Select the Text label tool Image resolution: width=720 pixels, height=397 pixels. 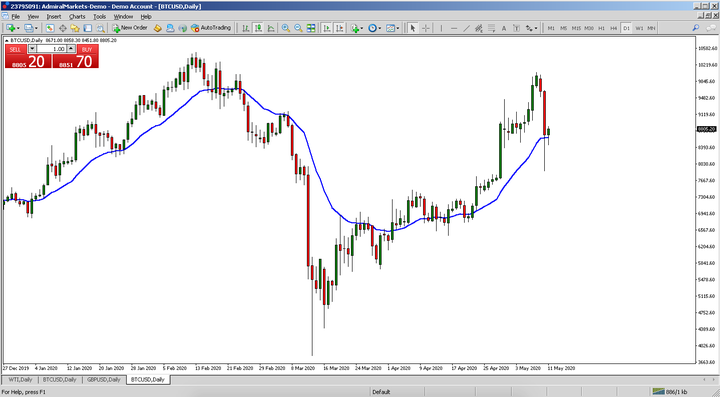click(504, 28)
